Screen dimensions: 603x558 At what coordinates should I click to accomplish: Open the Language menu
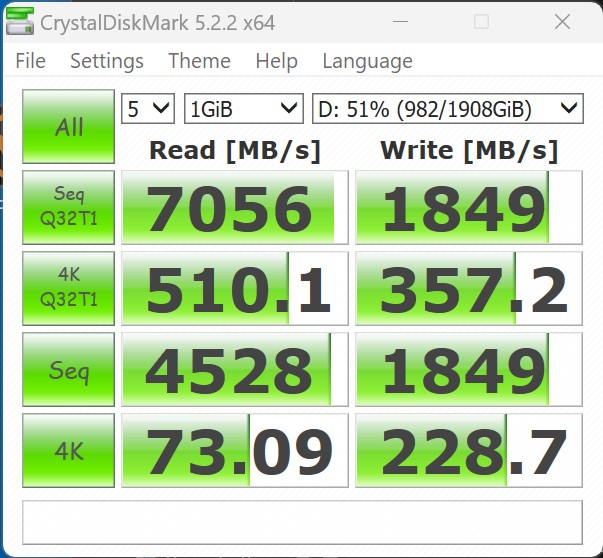click(x=368, y=61)
